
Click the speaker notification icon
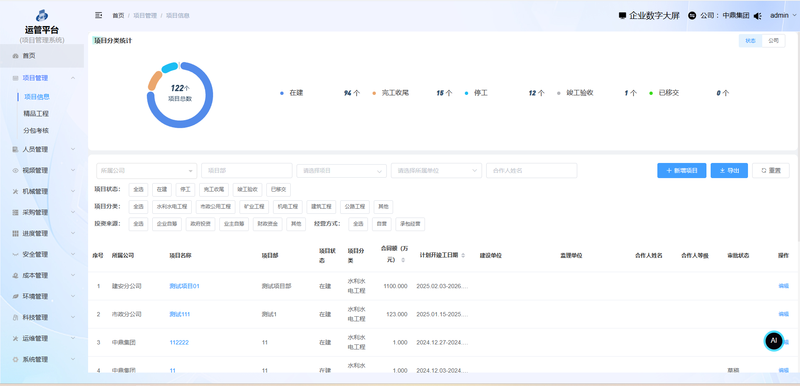[x=758, y=16]
